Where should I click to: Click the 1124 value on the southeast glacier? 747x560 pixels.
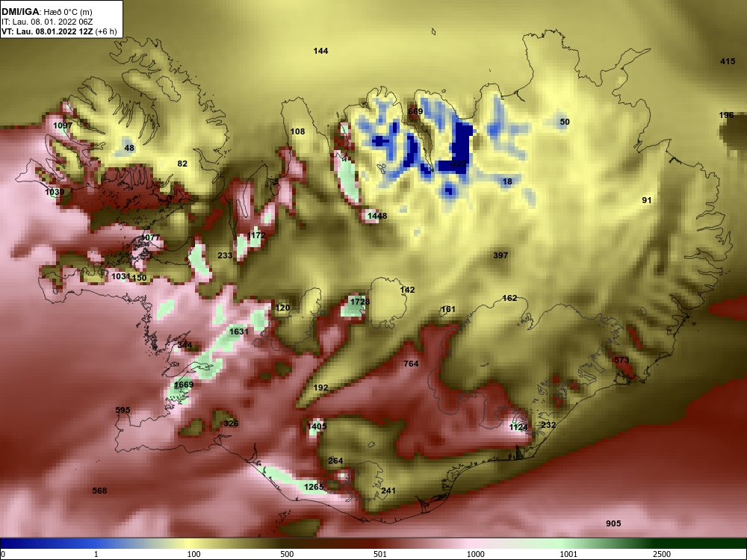click(x=518, y=428)
